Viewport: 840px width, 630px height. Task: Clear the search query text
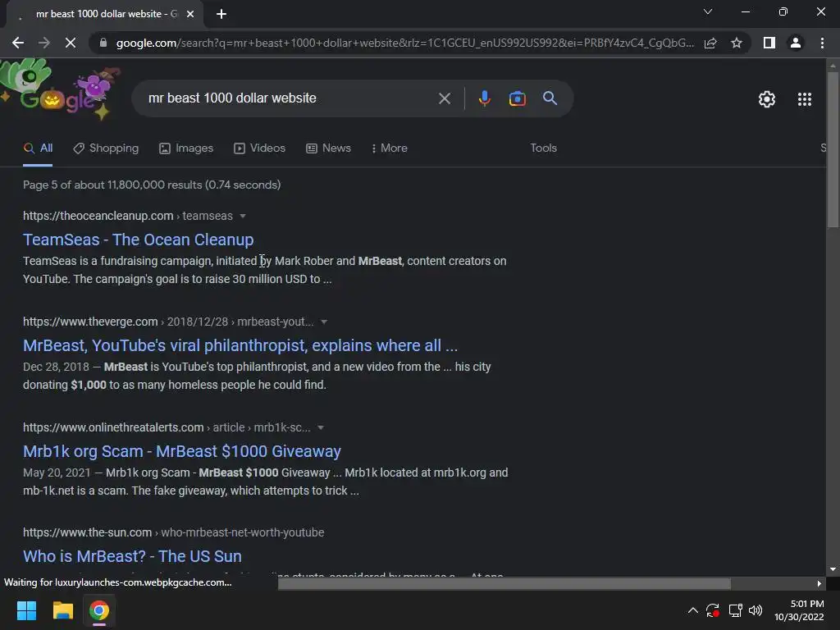click(444, 98)
